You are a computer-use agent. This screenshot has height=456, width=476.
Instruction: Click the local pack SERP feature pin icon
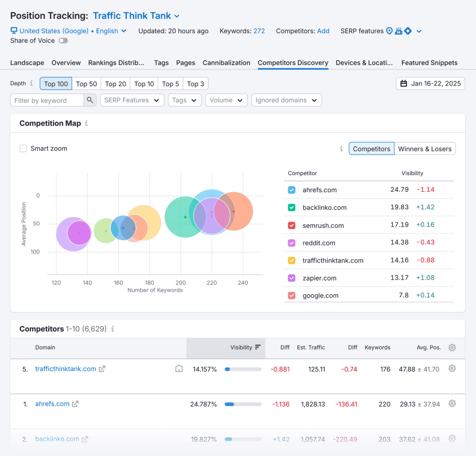[x=389, y=31]
